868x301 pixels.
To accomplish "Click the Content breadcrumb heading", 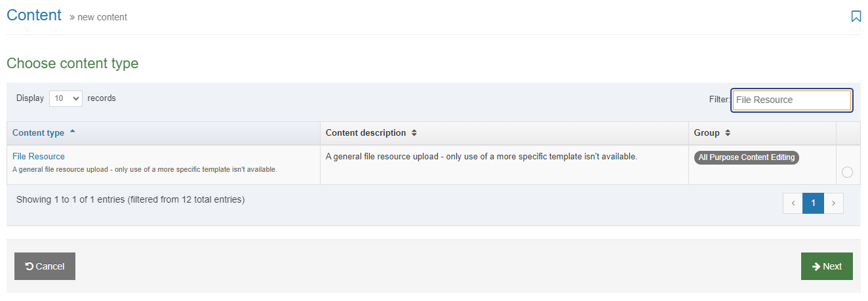I will 34,16.
